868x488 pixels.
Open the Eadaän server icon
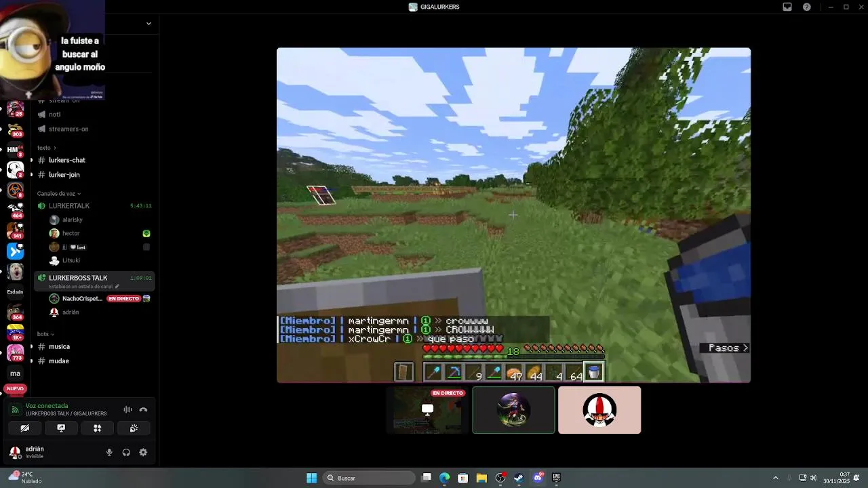(x=15, y=292)
